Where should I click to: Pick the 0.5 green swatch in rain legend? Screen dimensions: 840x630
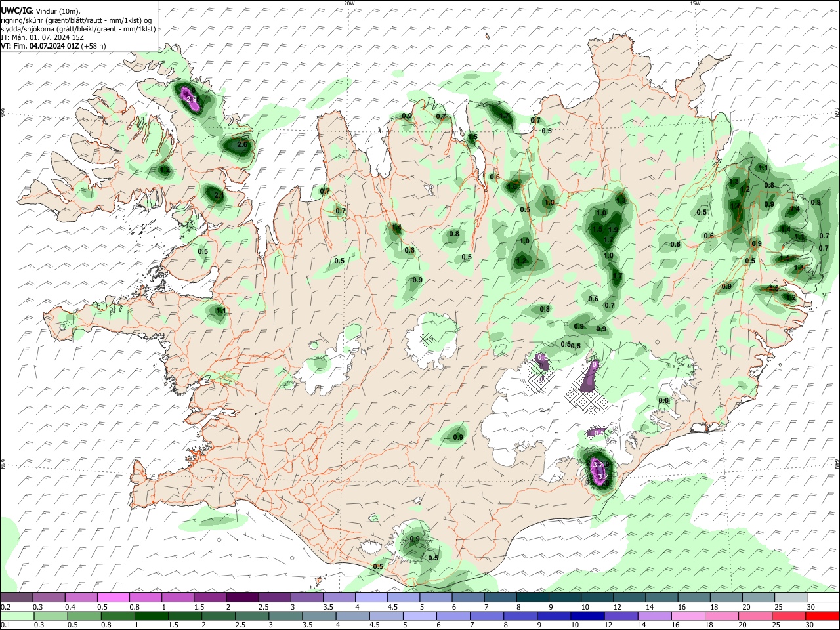tap(84, 616)
